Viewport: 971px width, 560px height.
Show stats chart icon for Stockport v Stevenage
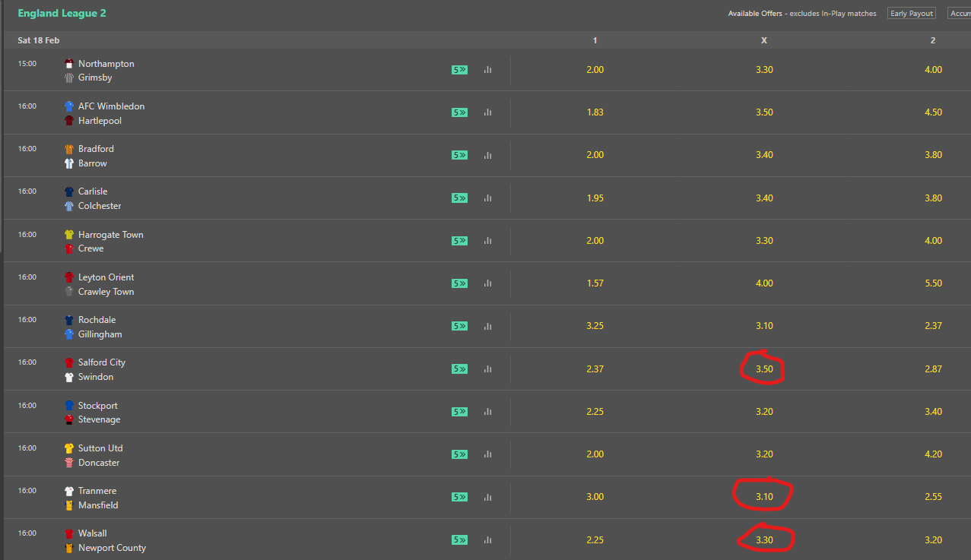coord(487,411)
